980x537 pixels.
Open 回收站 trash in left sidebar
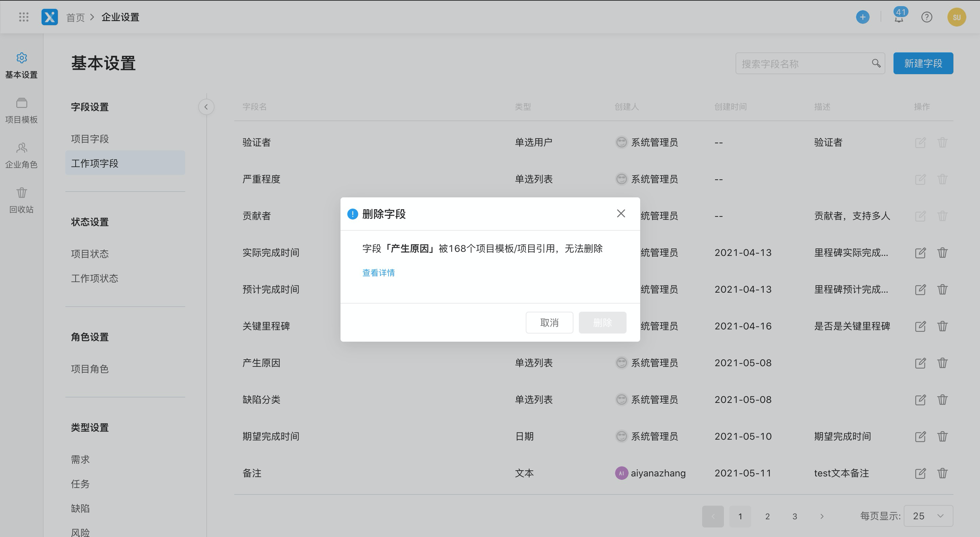[x=21, y=200]
